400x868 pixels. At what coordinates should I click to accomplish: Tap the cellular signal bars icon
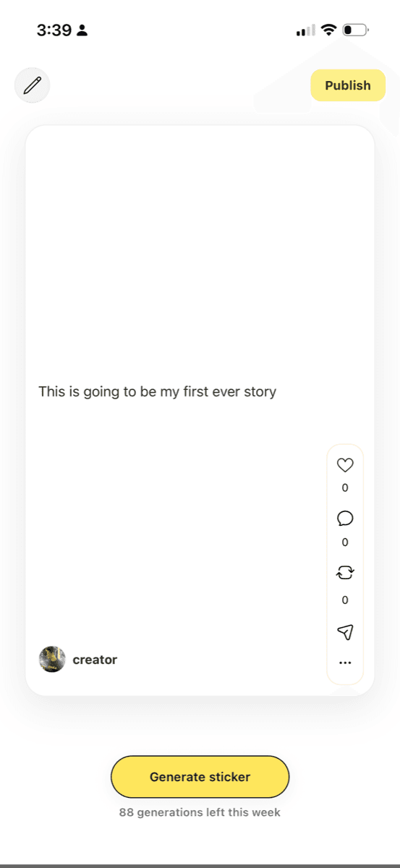(x=305, y=30)
